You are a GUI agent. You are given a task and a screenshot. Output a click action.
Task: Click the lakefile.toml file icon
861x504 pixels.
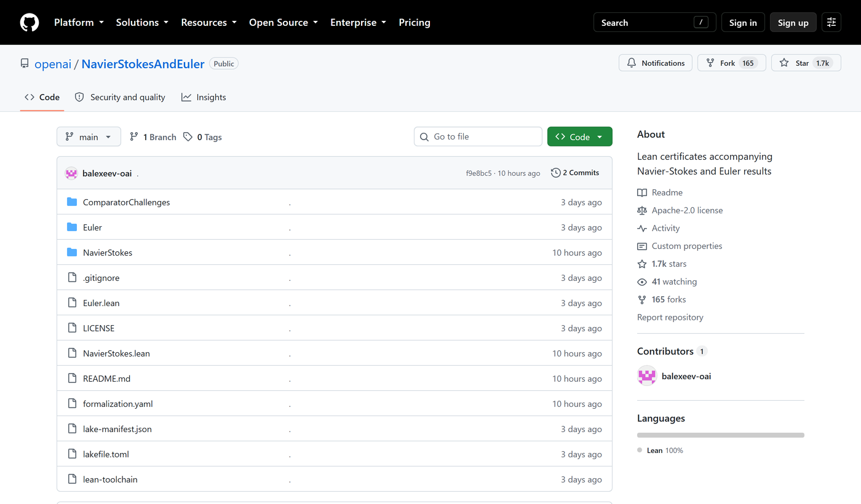[72, 454]
